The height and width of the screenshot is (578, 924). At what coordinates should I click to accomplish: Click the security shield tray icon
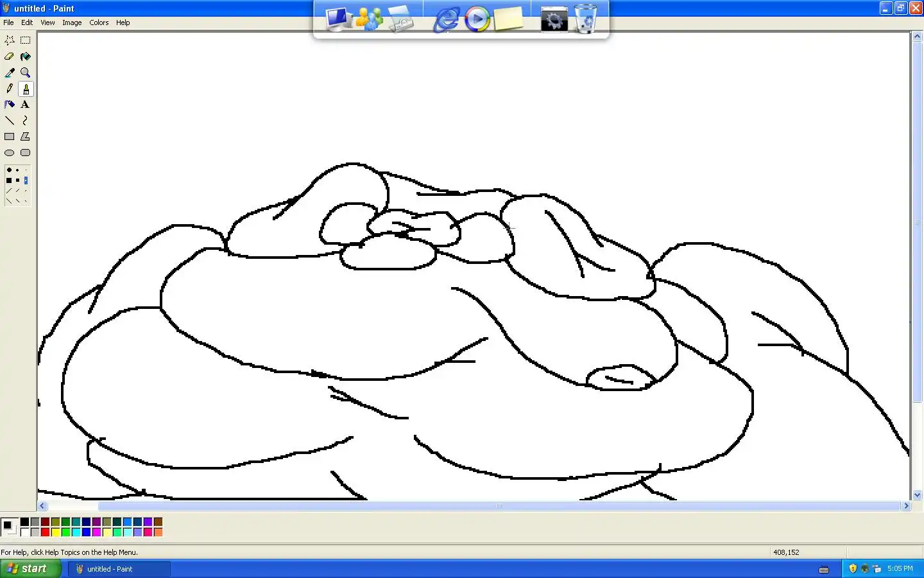pos(853,568)
